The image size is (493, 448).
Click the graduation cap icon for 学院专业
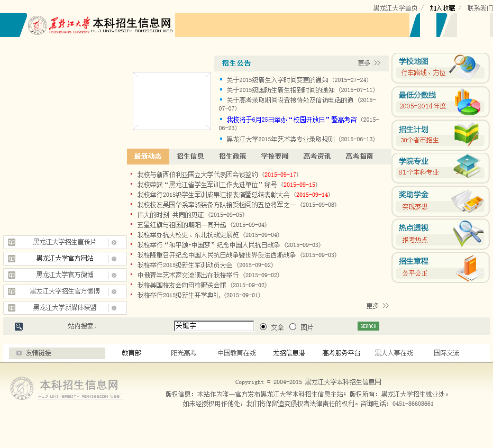(x=467, y=166)
